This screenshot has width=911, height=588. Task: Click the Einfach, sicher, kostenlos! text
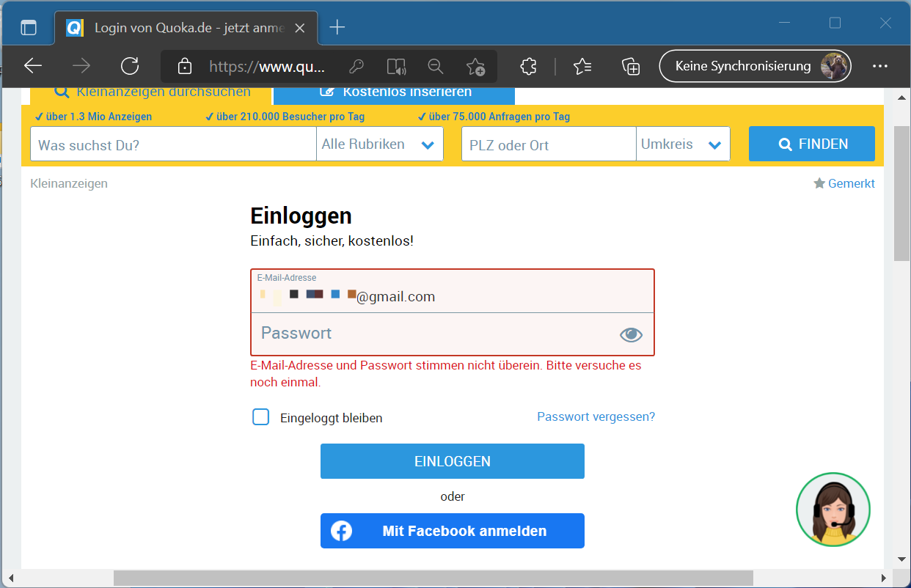332,240
